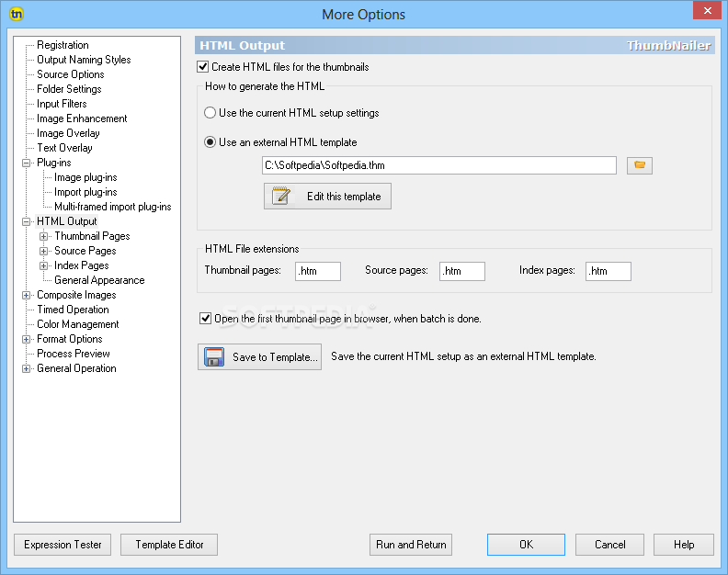Viewport: 728px width, 575px height.
Task: Collapse the Plug-ins tree node
Action: tap(27, 163)
